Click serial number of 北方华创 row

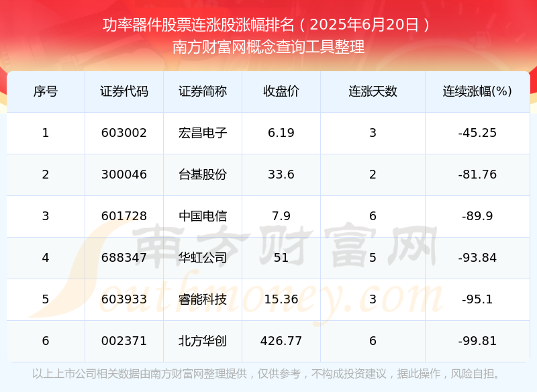[46, 341]
